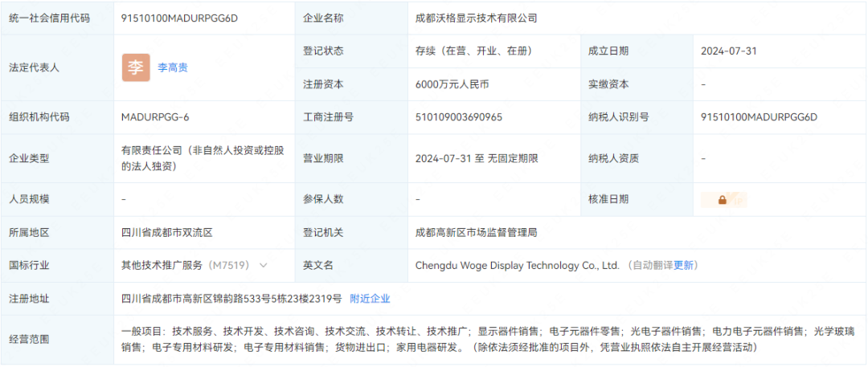Click the 国标行业 label

pyautogui.click(x=30, y=265)
